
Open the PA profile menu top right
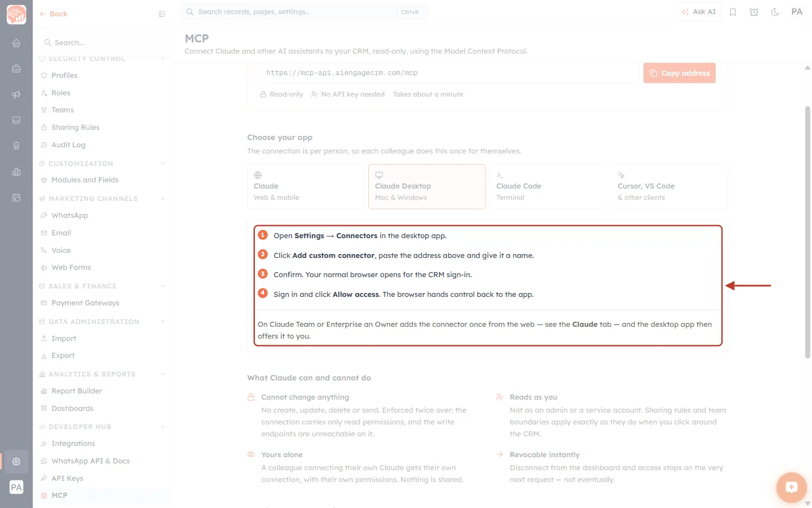(x=797, y=12)
